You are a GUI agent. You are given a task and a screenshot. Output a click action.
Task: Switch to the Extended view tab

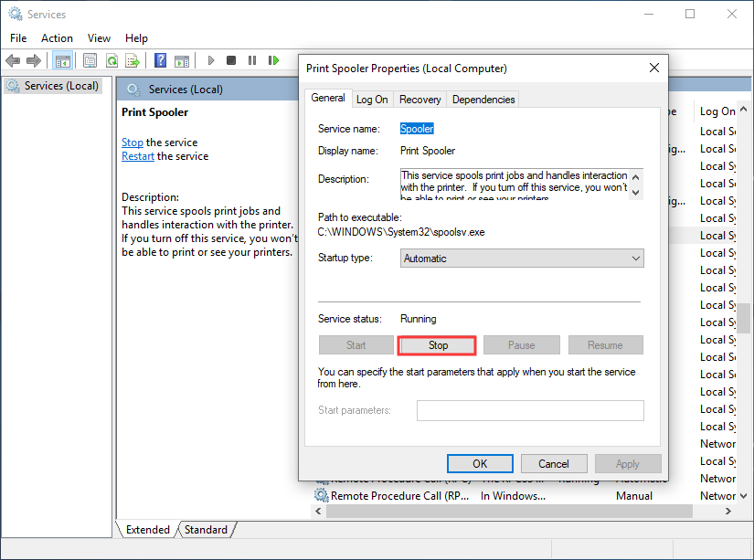point(148,529)
